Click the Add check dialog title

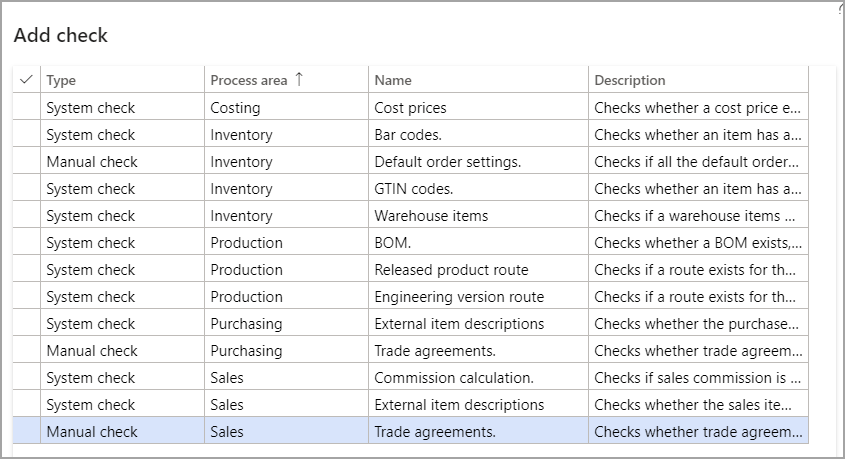(x=61, y=35)
